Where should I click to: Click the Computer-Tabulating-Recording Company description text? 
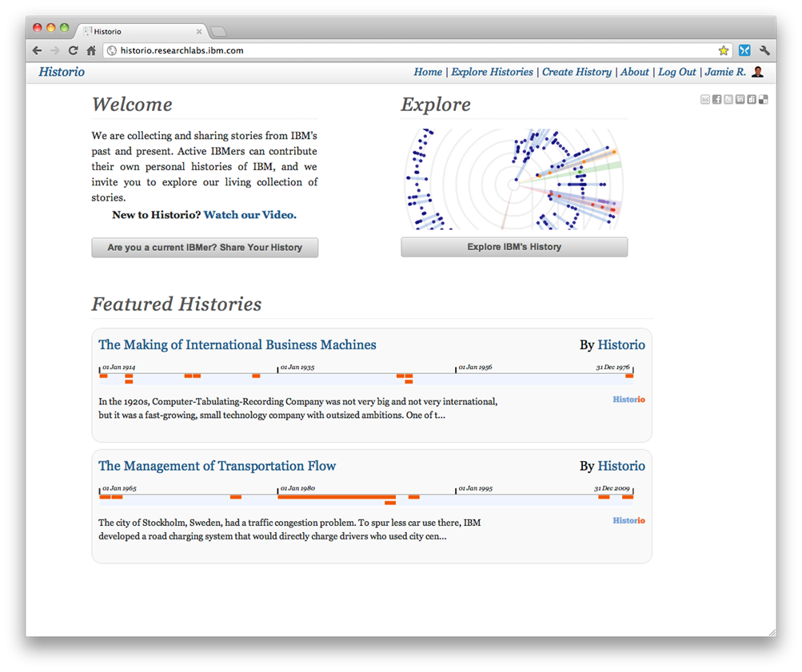(298, 408)
